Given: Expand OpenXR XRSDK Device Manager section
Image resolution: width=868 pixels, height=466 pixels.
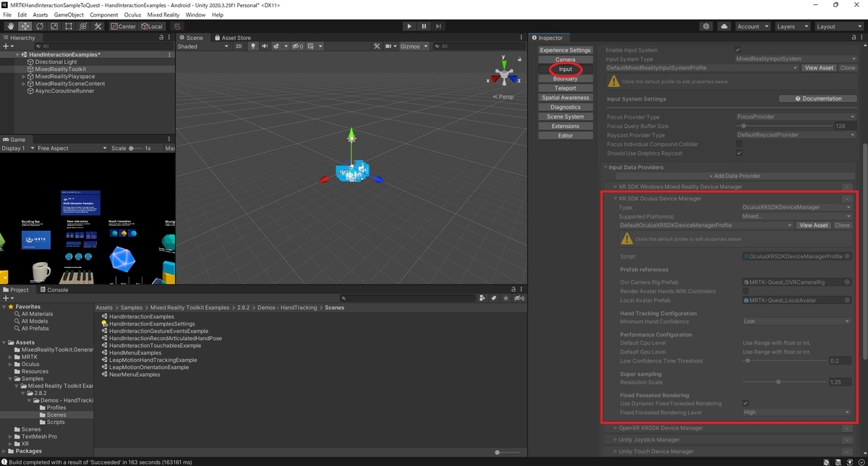Looking at the screenshot, I should (x=616, y=428).
